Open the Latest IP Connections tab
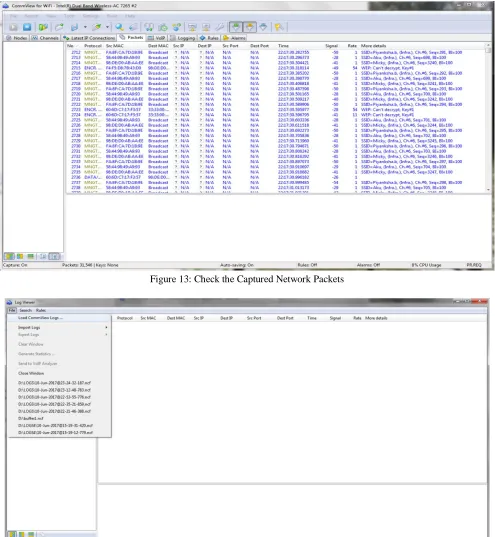 click(x=89, y=38)
